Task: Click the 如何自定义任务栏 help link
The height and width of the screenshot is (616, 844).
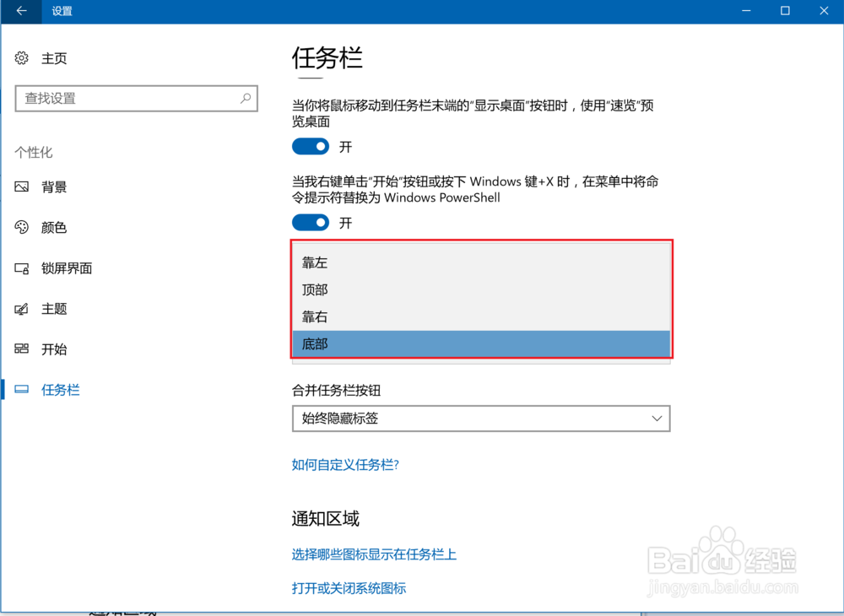Action: [345, 464]
